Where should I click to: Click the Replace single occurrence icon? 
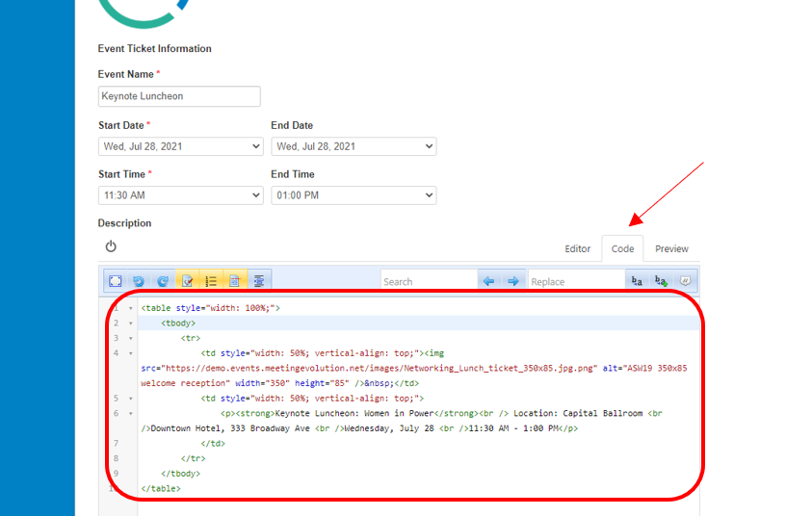pos(637,281)
